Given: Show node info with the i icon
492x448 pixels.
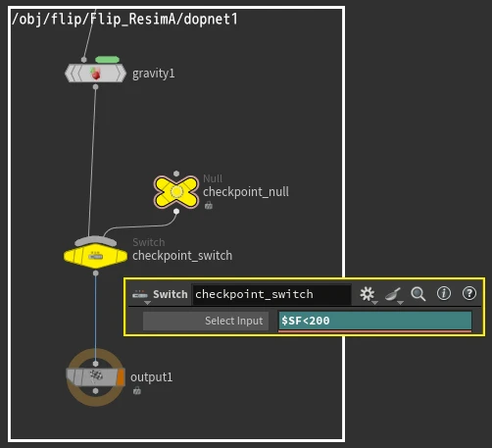Looking at the screenshot, I should click(444, 293).
